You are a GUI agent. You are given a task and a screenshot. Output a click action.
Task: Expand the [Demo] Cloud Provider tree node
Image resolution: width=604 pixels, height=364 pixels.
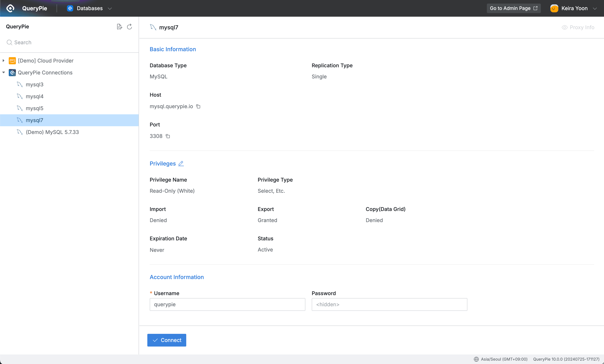[3, 61]
